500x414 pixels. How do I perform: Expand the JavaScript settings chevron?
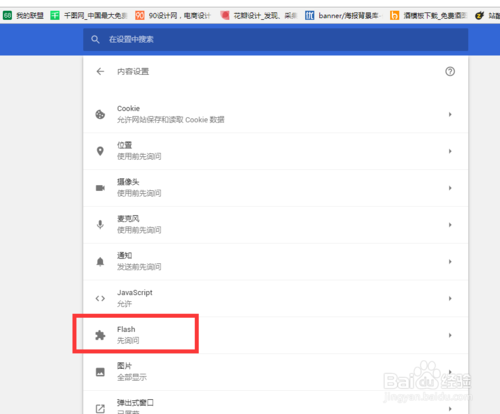pos(450,298)
